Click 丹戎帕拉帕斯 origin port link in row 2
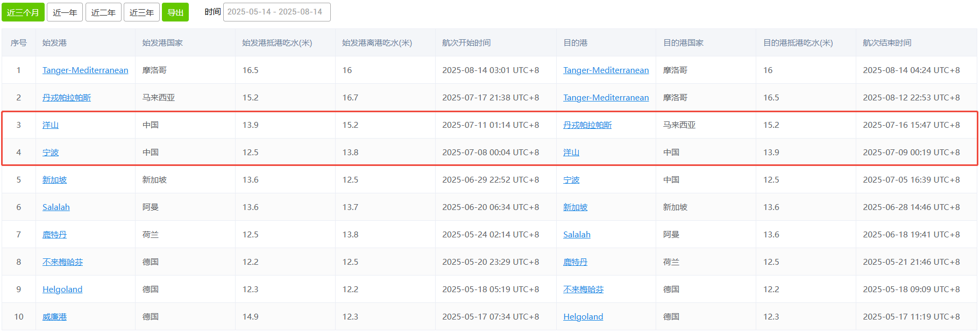This screenshot has height=333, width=980. tap(67, 98)
